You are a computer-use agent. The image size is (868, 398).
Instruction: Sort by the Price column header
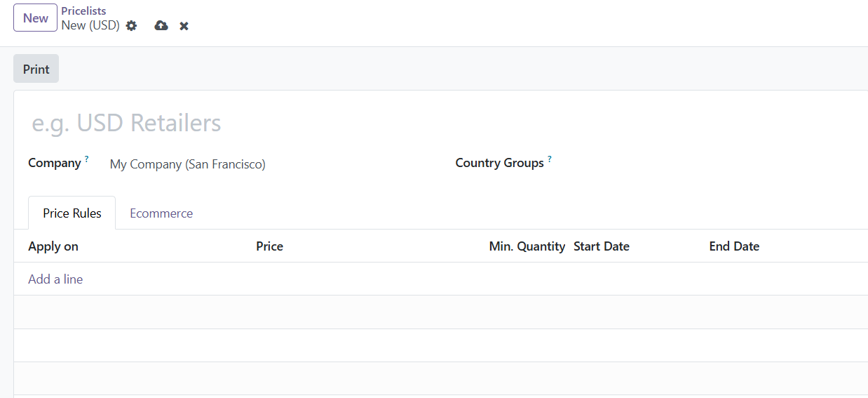pos(270,246)
